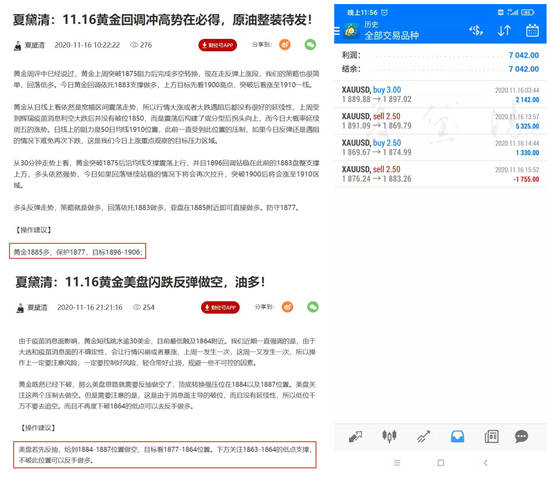Click the balance 7 042.00 line
The width and height of the screenshot is (550, 479).
tap(440, 69)
